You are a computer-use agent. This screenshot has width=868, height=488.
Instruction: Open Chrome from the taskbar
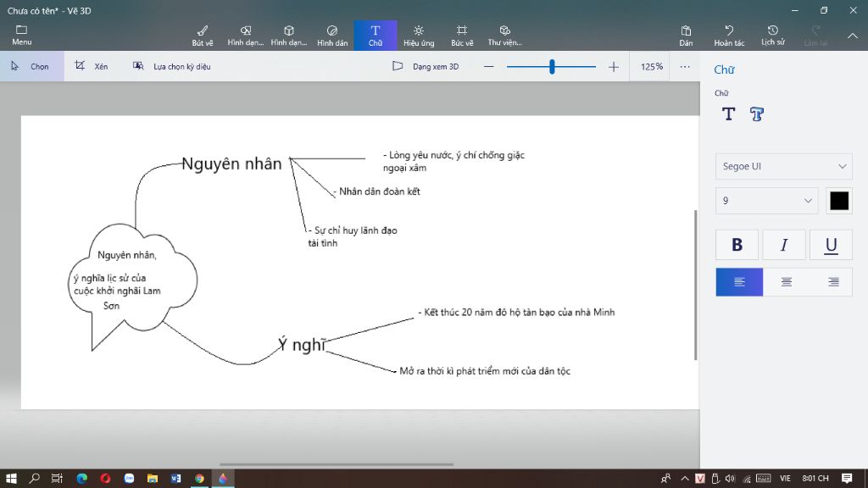[199, 478]
